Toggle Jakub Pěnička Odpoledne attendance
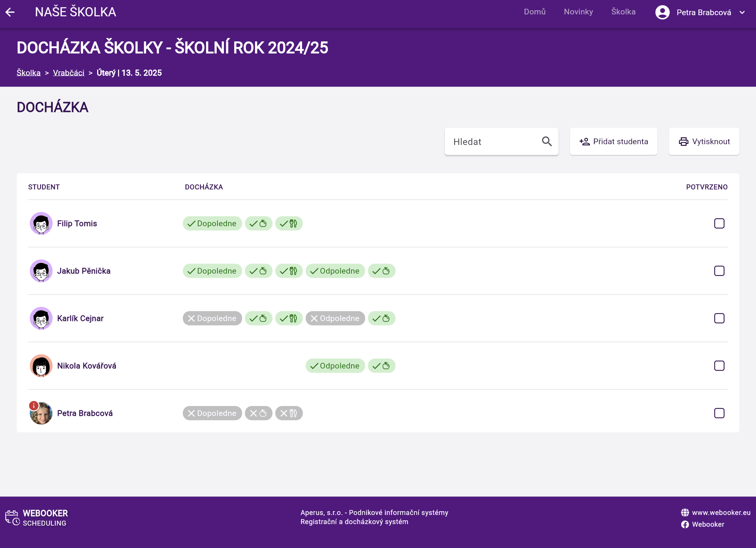Screen dimensions: 756x548 pyautogui.click(x=335, y=271)
